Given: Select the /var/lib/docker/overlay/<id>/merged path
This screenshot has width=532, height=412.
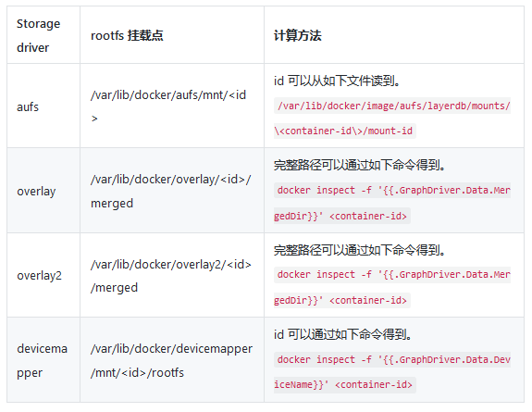Looking at the screenshot, I should [x=170, y=191].
